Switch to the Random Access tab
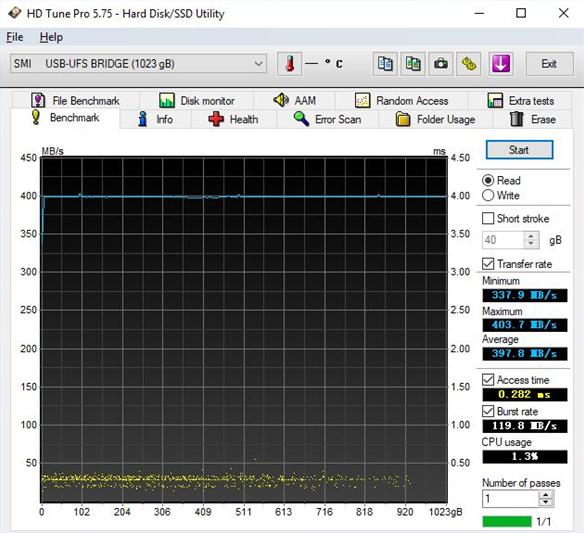Image resolution: width=584 pixels, height=533 pixels. [x=402, y=100]
